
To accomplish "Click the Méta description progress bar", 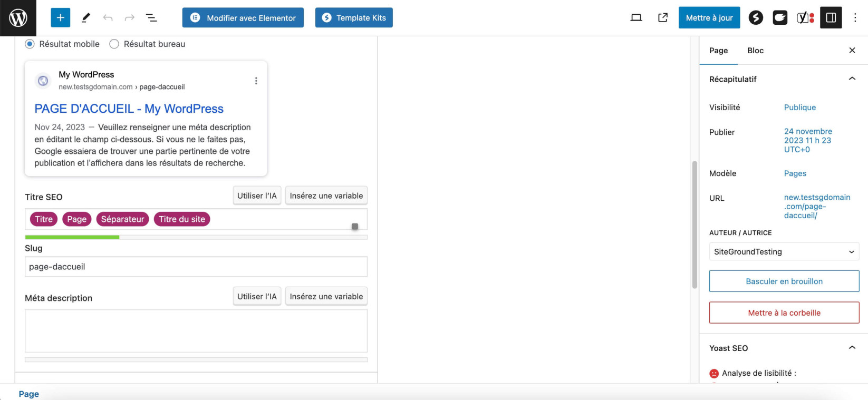I will click(196, 360).
